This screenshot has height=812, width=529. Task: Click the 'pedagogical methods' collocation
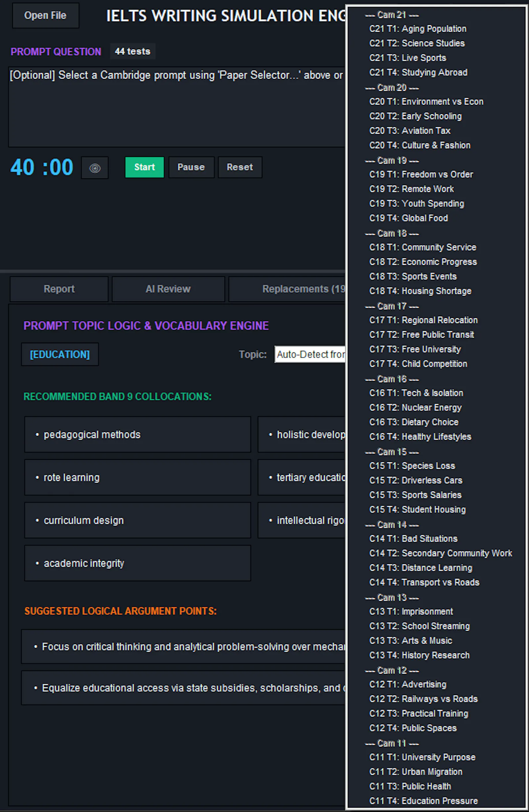pos(138,435)
